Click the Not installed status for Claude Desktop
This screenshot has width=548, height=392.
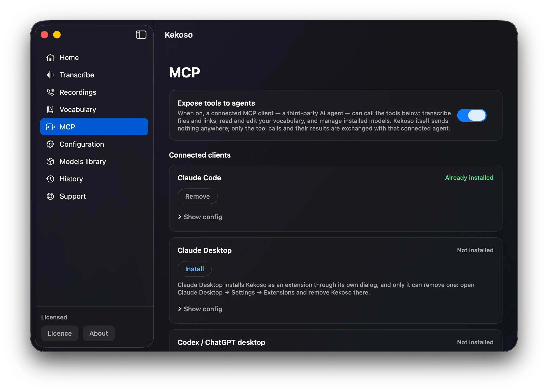click(475, 250)
